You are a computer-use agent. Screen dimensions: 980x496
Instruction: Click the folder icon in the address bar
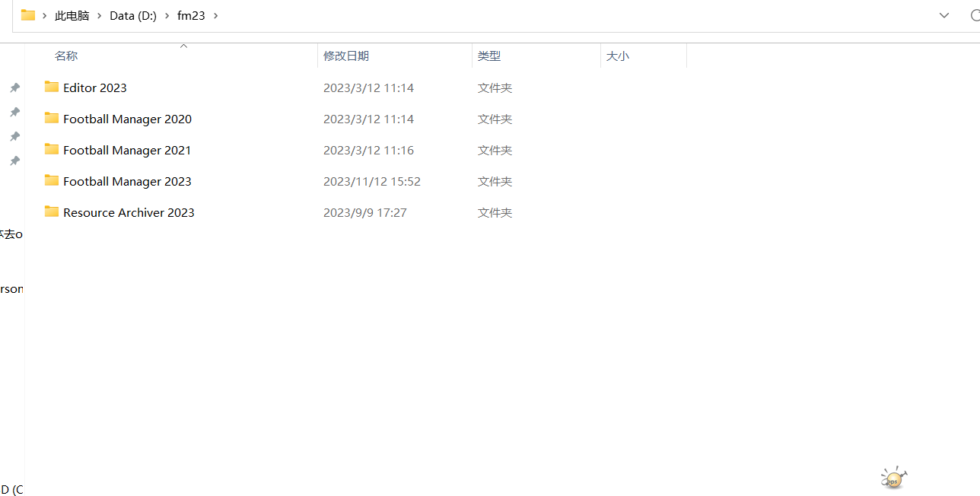28,15
